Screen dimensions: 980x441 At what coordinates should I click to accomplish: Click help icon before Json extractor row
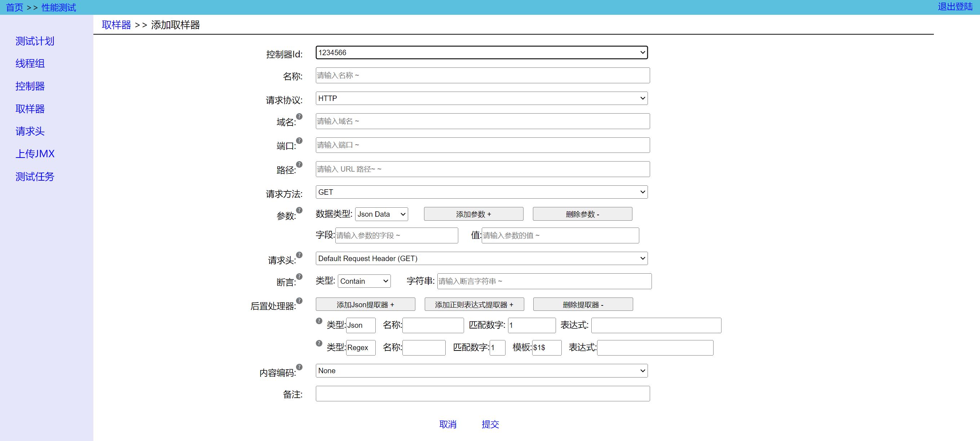319,321
